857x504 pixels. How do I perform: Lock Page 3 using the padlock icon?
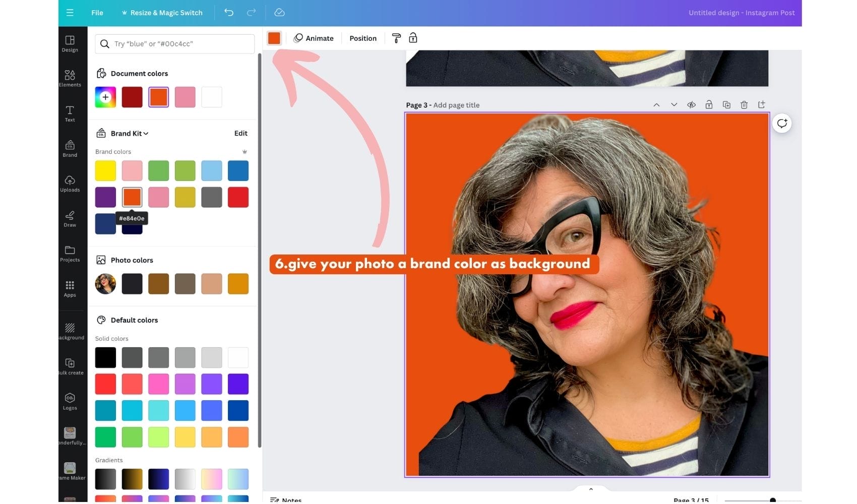709,104
